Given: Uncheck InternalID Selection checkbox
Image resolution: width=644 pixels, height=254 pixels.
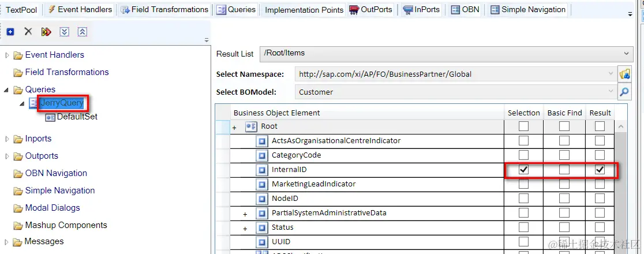Looking at the screenshot, I should point(523,170).
